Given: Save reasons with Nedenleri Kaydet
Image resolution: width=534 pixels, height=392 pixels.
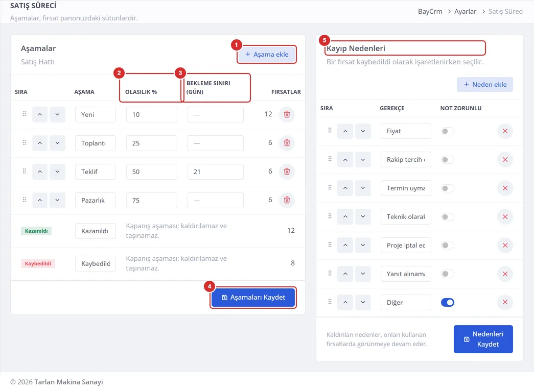Looking at the screenshot, I should tap(483, 339).
